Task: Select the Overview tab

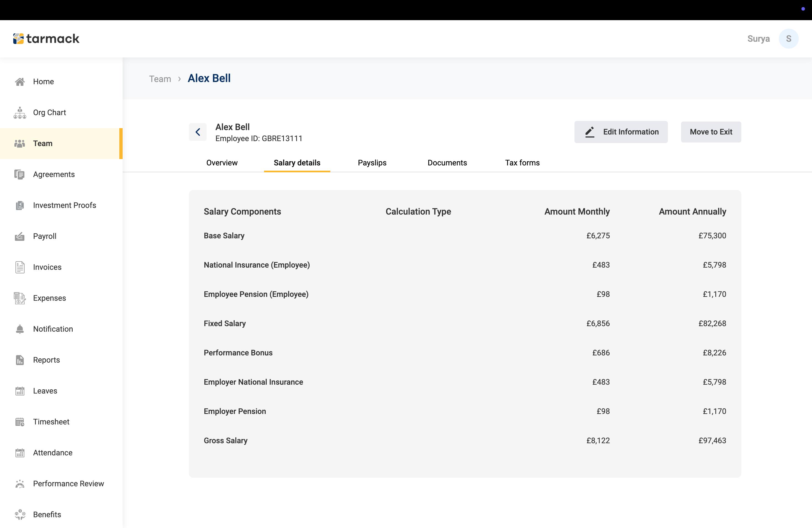Action: click(x=222, y=163)
